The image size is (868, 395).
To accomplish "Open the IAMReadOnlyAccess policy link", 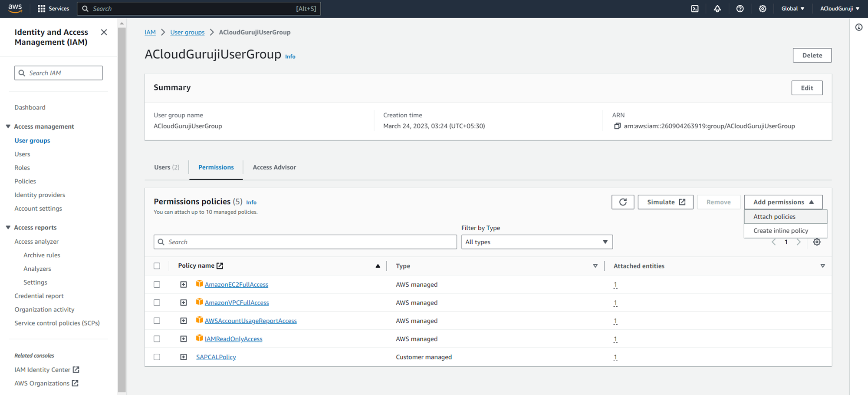I will (x=233, y=339).
